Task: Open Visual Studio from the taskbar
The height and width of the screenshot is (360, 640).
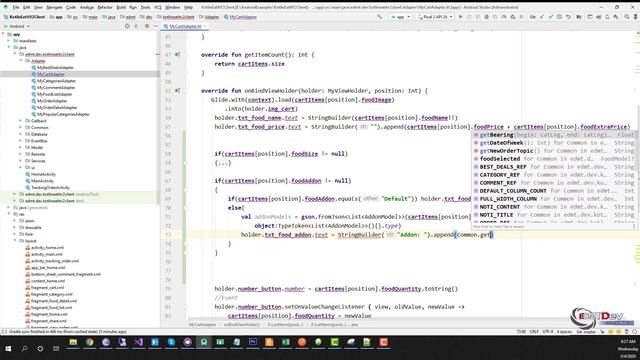Action: [x=138, y=342]
